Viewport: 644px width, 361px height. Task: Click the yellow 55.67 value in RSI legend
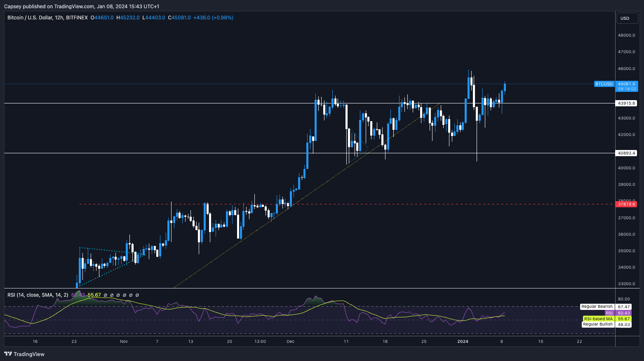pos(94,295)
